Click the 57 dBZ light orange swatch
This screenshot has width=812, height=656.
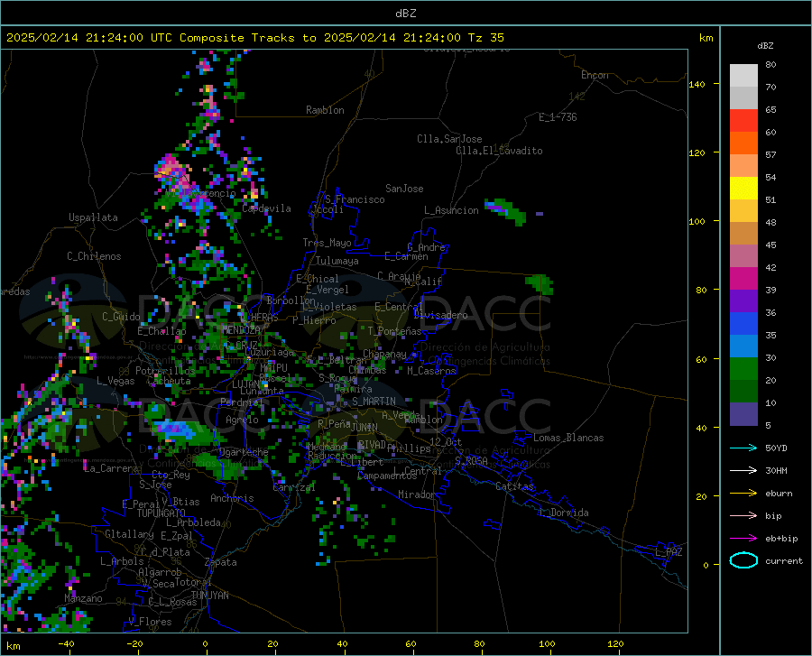pyautogui.click(x=743, y=166)
